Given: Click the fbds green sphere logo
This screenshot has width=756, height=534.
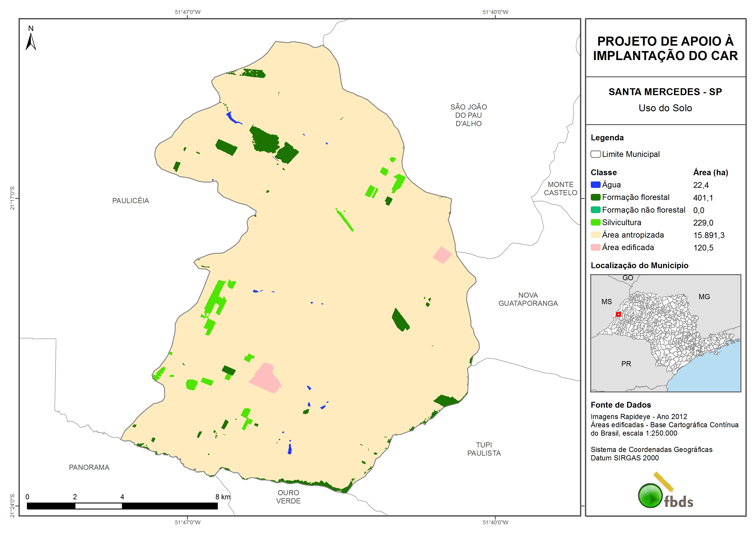Looking at the screenshot, I should (650, 495).
